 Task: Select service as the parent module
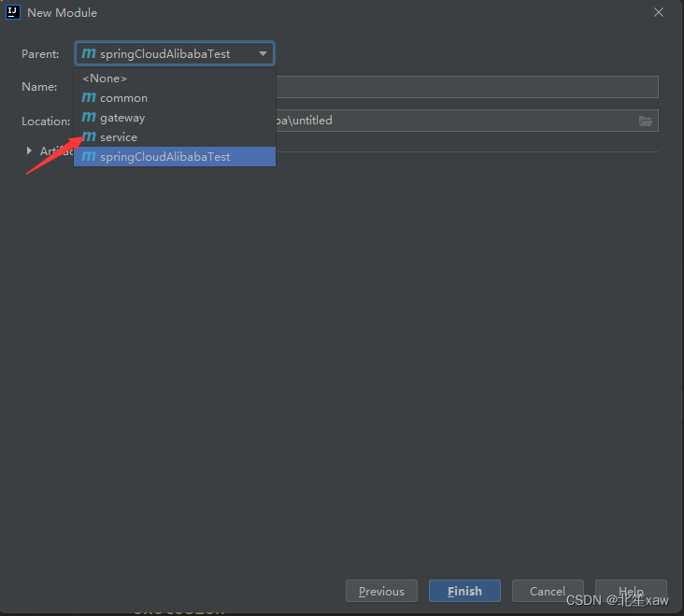pyautogui.click(x=175, y=137)
